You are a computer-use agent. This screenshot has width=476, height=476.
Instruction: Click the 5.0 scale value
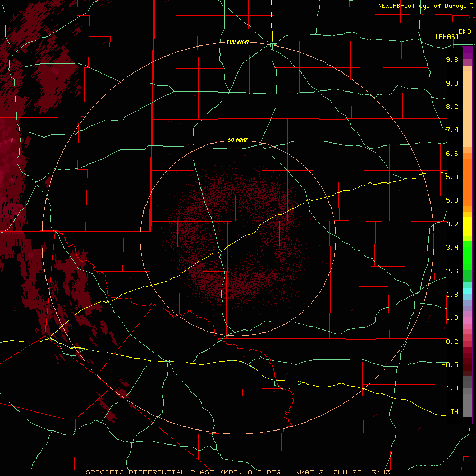(x=452, y=200)
